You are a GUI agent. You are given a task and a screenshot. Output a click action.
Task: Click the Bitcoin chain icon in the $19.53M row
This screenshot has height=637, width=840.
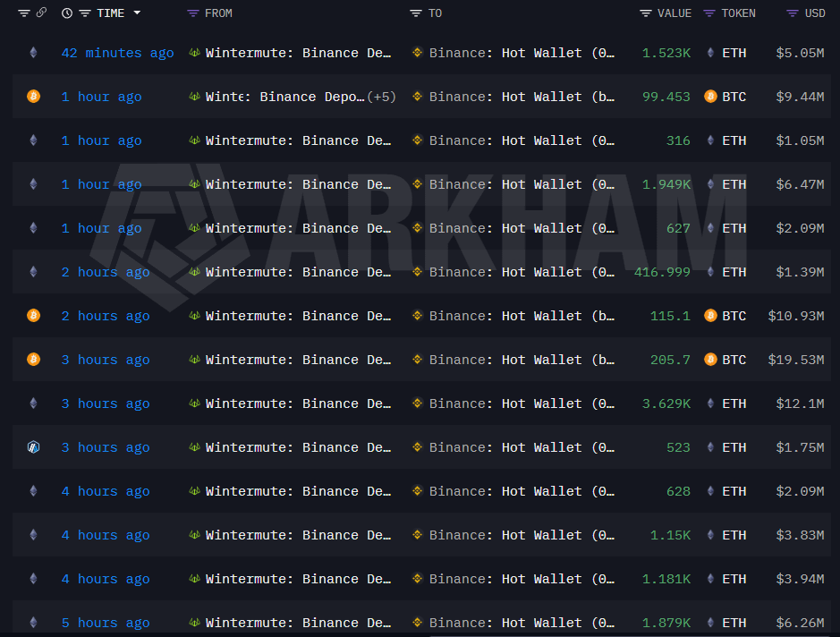33,360
